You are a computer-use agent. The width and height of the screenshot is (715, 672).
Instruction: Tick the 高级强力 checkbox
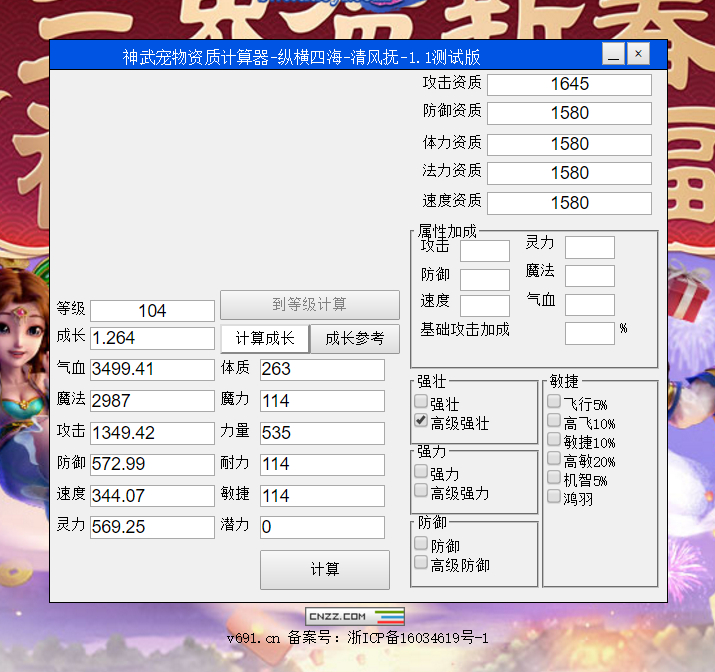tap(421, 490)
